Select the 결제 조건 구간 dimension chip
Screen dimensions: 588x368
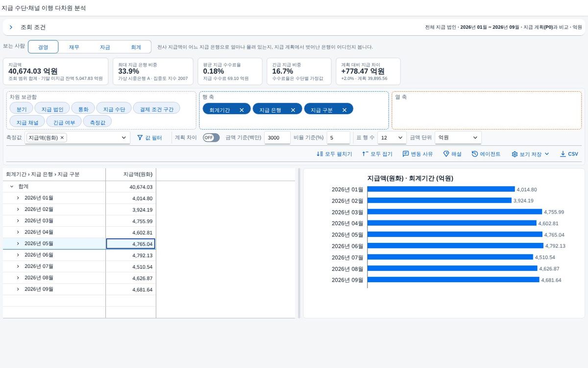(157, 108)
